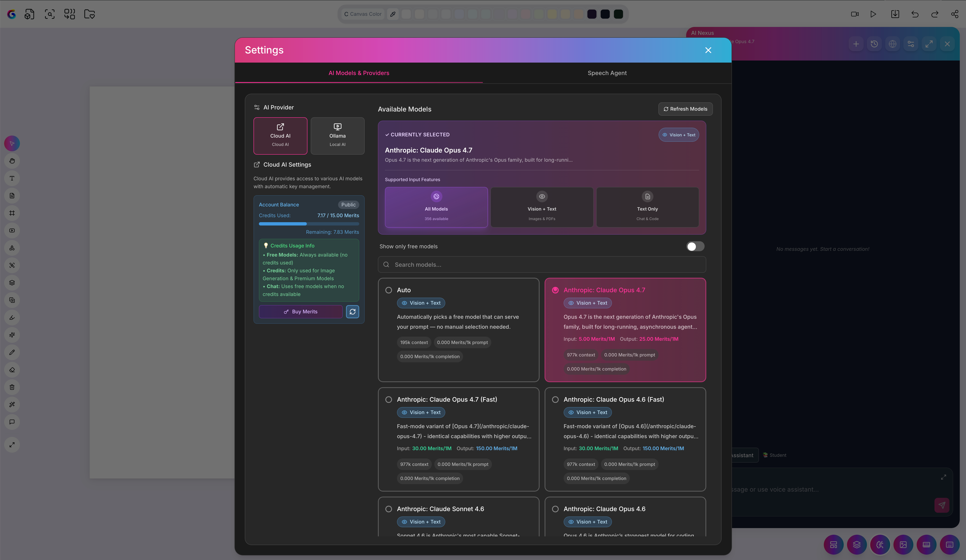
Task: Open the folder icon in top toolbar
Action: tap(89, 14)
